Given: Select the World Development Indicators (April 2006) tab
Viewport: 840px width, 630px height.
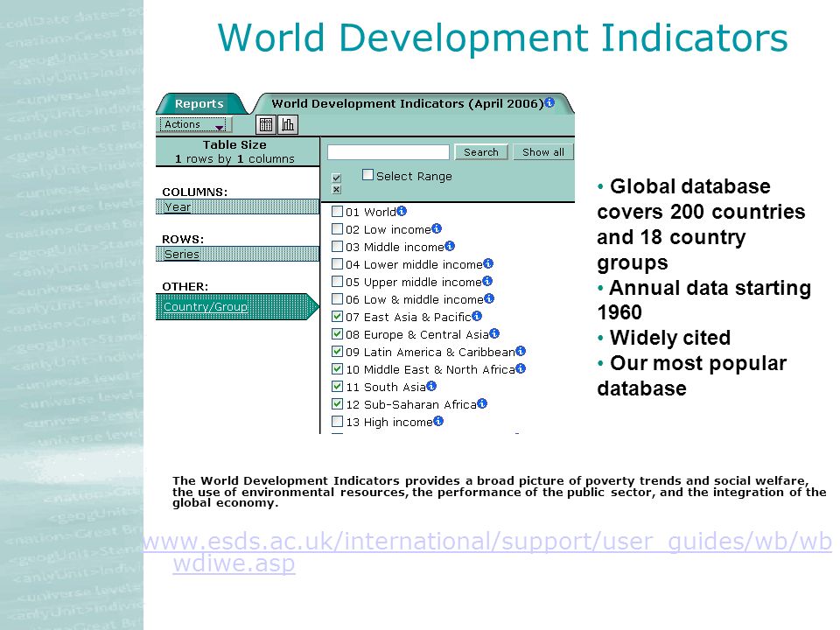Looking at the screenshot, I should (412, 103).
